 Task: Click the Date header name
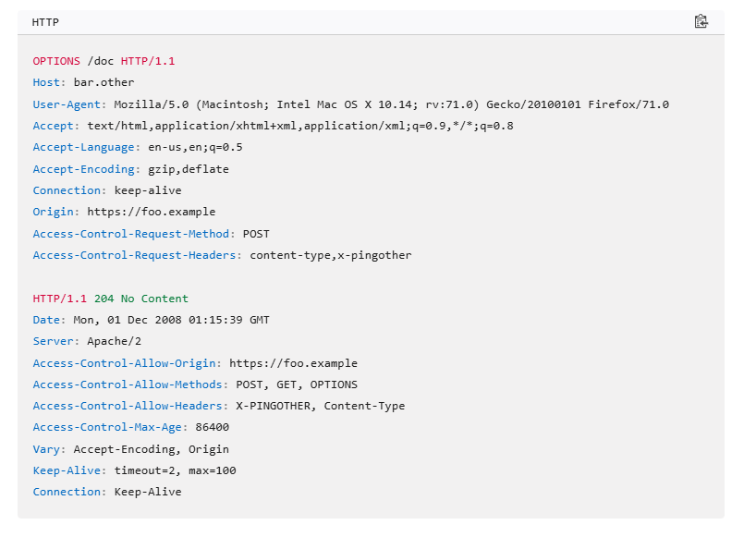pos(48,320)
